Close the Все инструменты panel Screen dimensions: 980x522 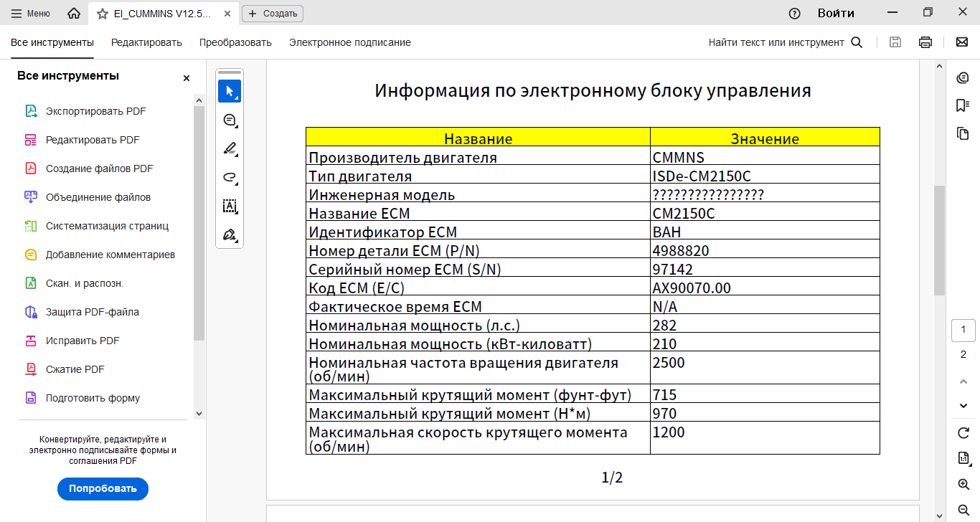point(187,78)
